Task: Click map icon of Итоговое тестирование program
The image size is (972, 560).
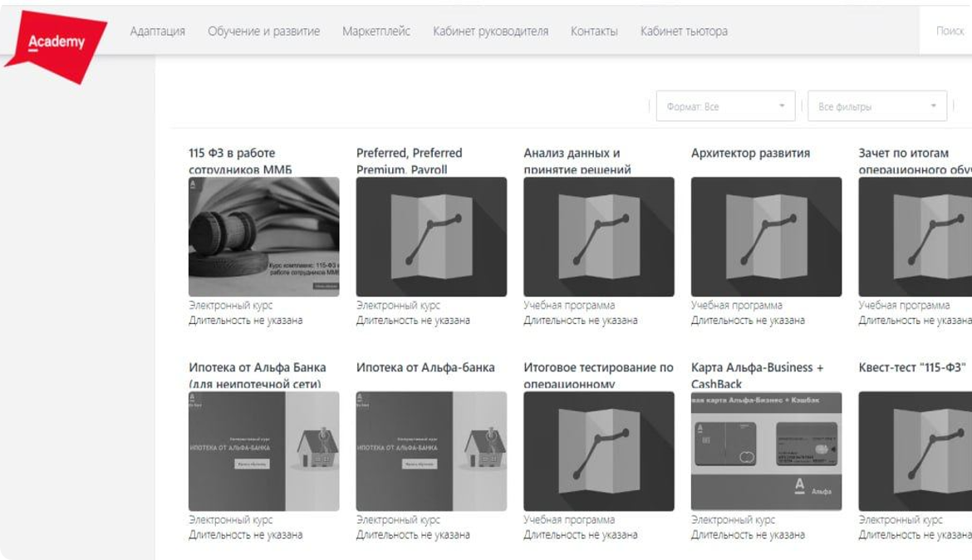Action: [598, 451]
